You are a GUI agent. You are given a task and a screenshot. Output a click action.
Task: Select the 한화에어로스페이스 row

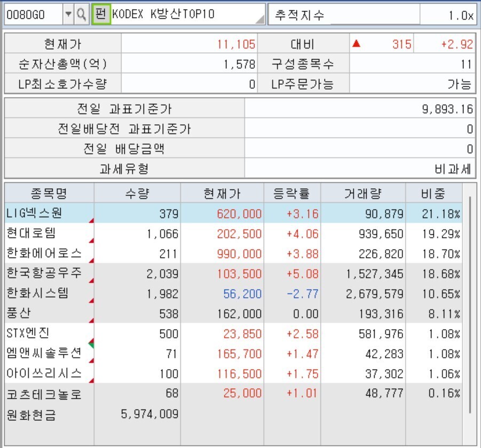tap(233, 253)
